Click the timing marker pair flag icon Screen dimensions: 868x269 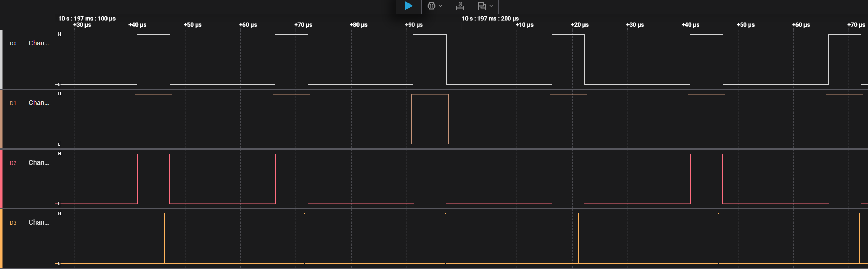(482, 6)
